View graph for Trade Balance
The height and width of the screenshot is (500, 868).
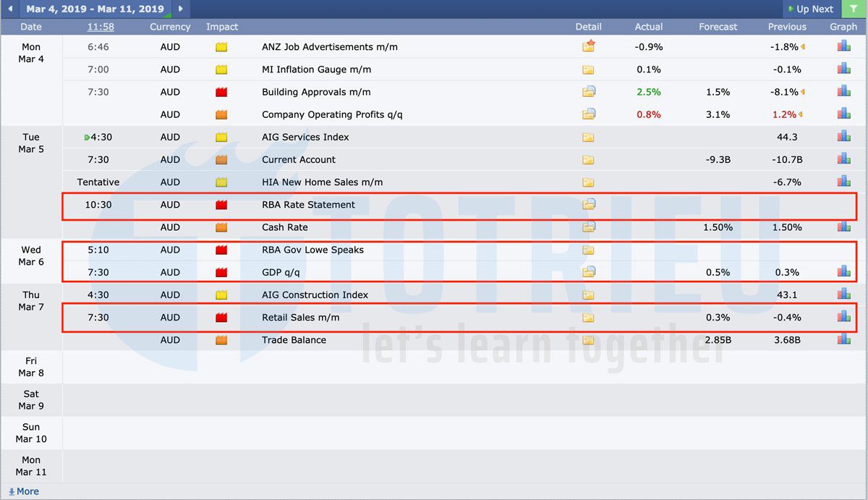[x=843, y=339]
